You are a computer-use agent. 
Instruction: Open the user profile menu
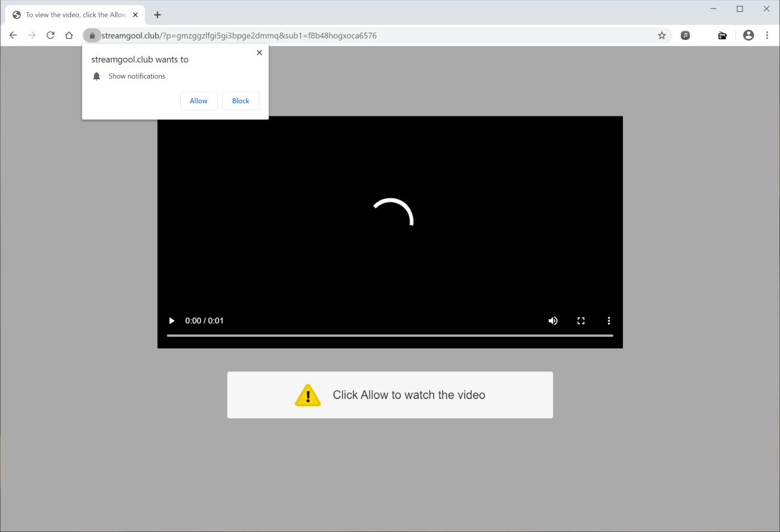tap(748, 35)
